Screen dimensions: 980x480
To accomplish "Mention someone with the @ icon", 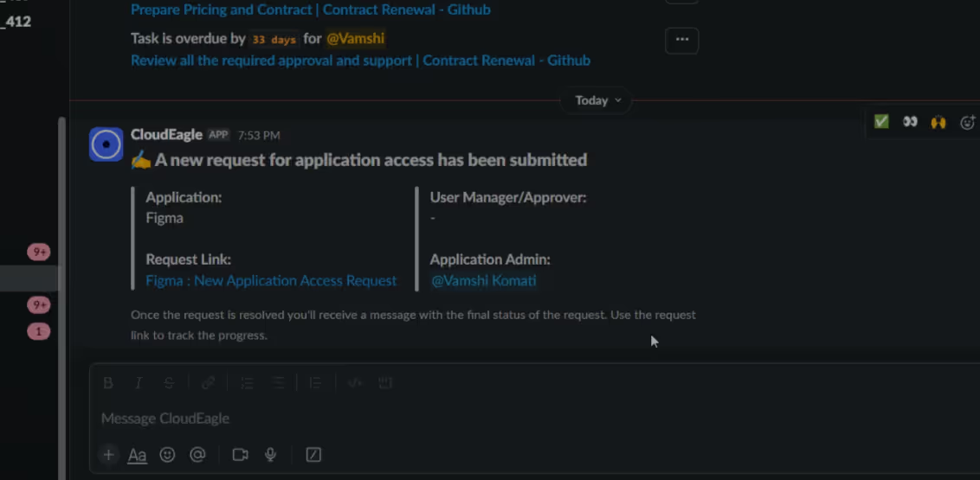I will coord(197,455).
